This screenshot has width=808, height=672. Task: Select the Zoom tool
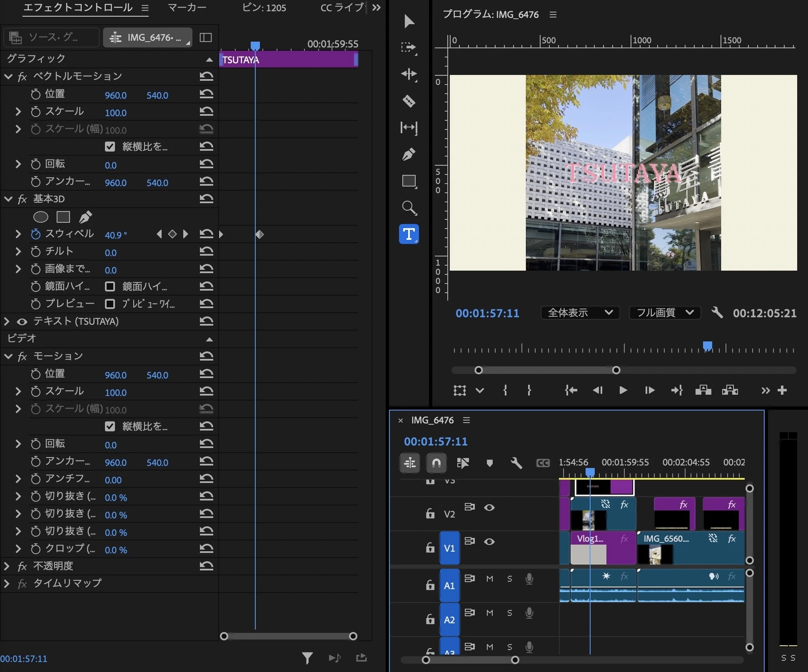click(x=409, y=207)
